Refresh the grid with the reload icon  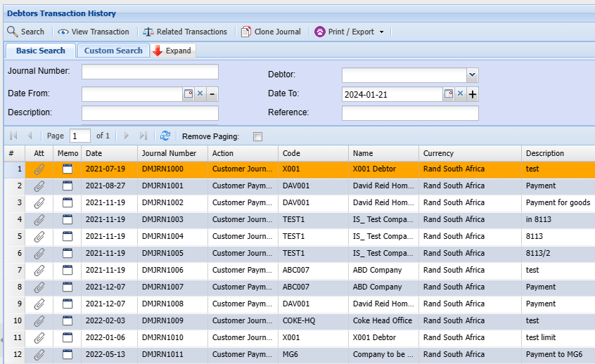pos(165,136)
